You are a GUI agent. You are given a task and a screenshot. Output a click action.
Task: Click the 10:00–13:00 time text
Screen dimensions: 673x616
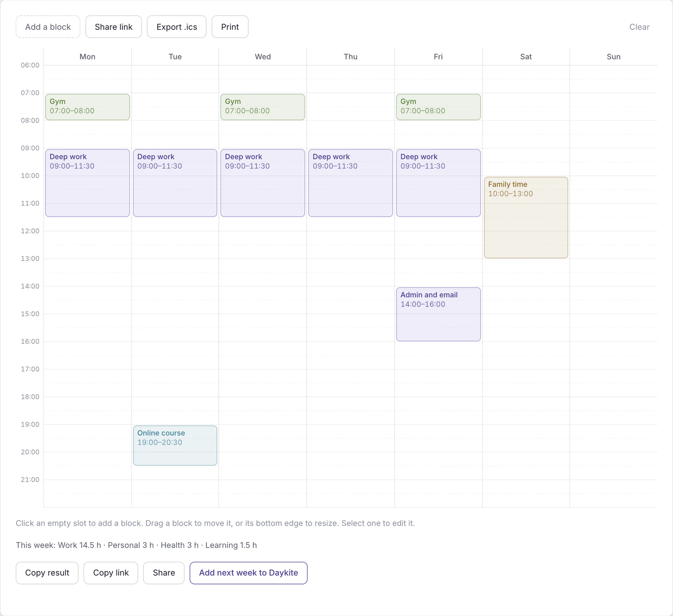pyautogui.click(x=511, y=194)
